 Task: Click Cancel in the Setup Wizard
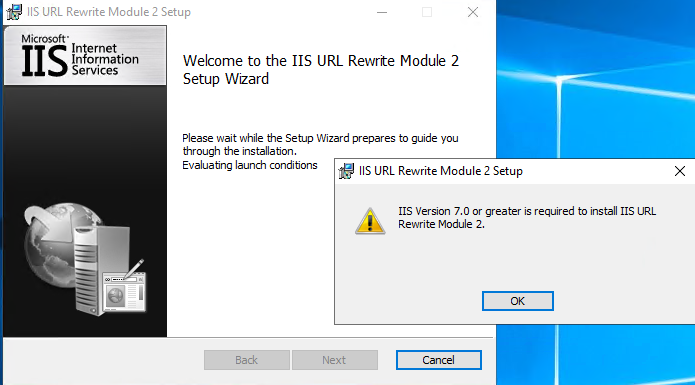(x=438, y=360)
